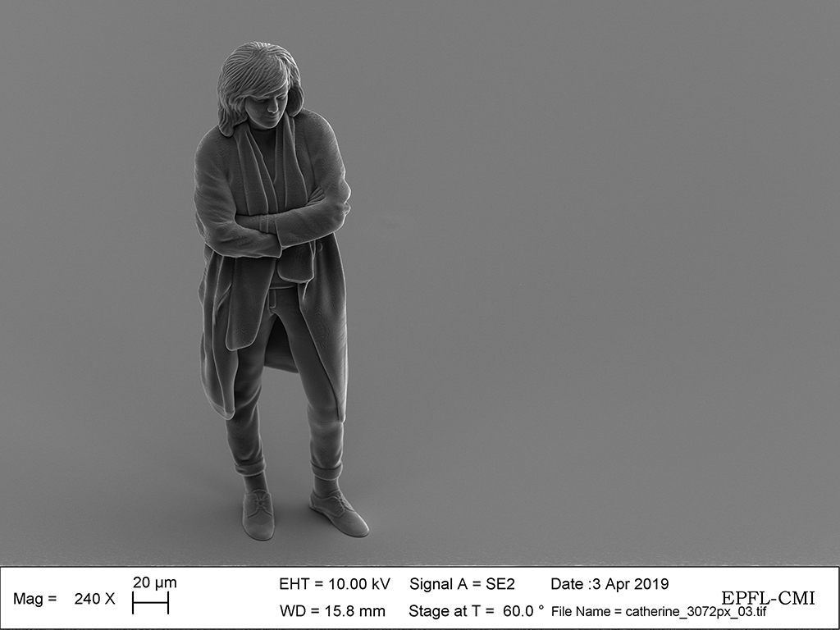Click the shoe pointing straight forward
The image size is (840, 630).
pos(258,515)
